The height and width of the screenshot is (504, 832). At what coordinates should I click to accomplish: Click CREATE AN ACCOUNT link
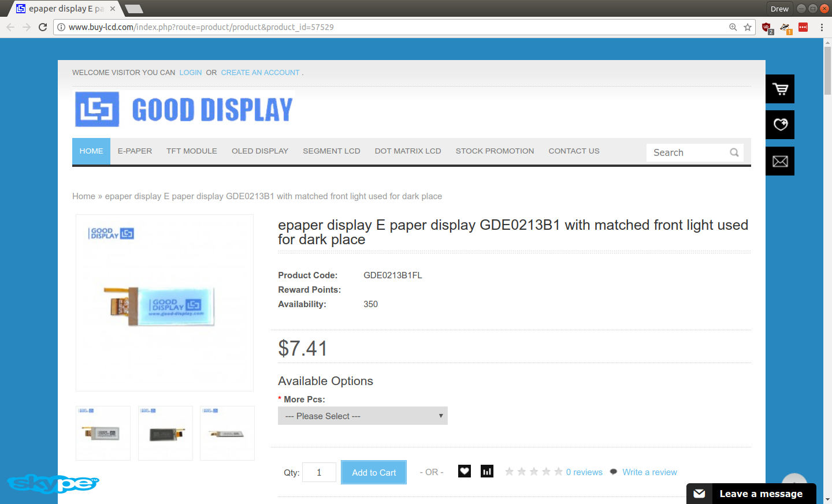(x=260, y=73)
